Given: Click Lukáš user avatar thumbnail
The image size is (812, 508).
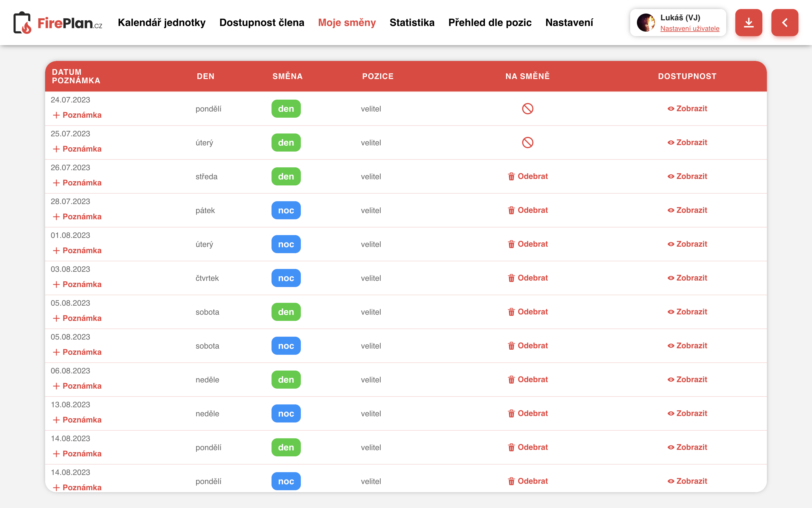Looking at the screenshot, I should 646,23.
